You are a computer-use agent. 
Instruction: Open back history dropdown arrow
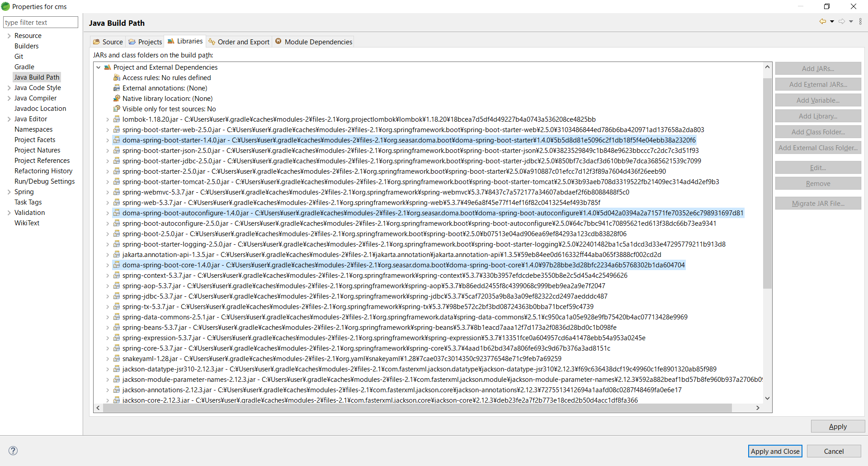832,21
